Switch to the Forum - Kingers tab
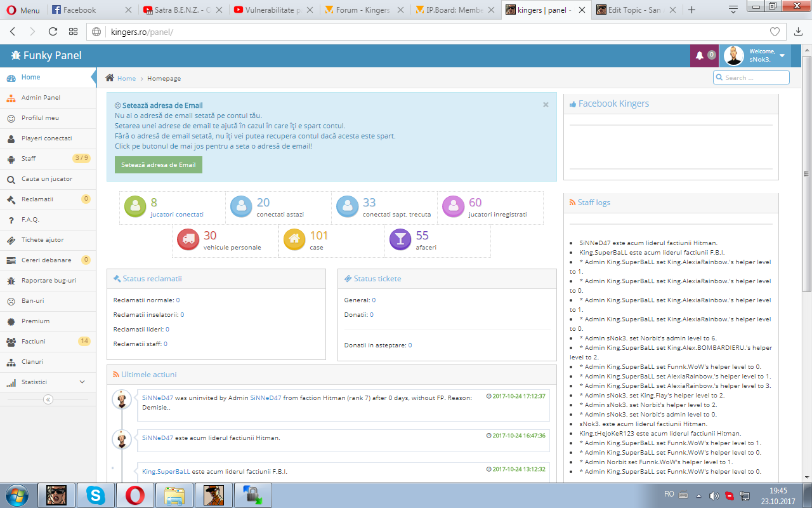 (365, 10)
